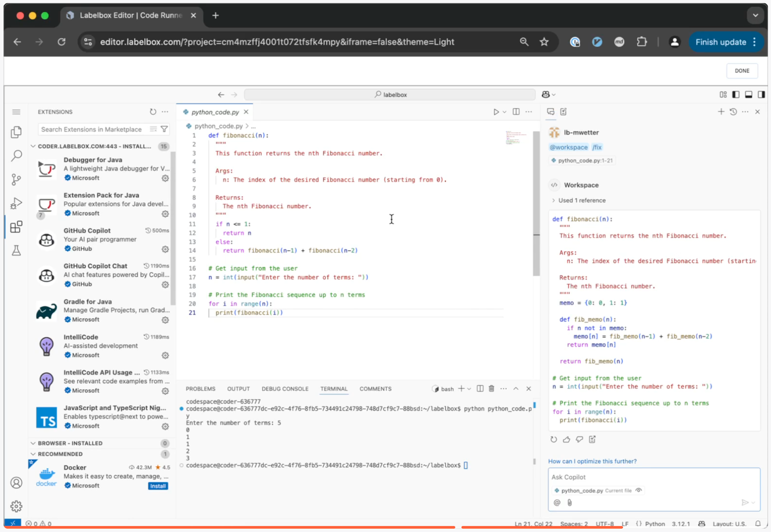Mark the Copilot response as helpful
The image size is (771, 532).
tap(567, 439)
